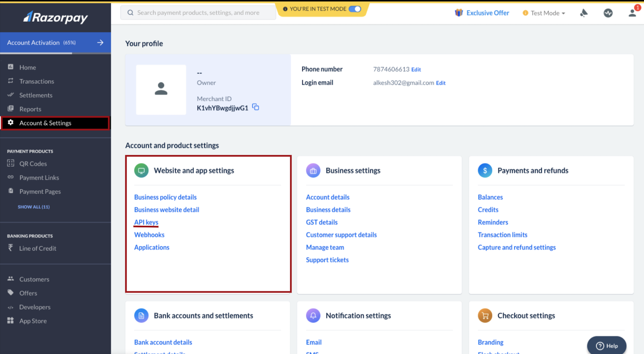Viewport: 644px width, 354px height.
Task: Select Developers in the sidebar
Action: coord(35,307)
